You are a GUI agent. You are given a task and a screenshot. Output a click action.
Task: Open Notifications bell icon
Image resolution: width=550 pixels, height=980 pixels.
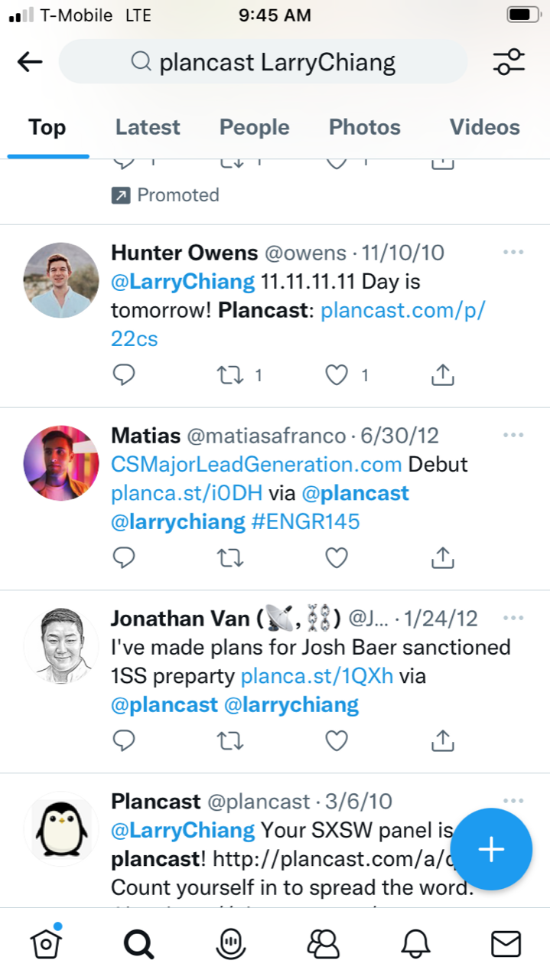tap(415, 945)
